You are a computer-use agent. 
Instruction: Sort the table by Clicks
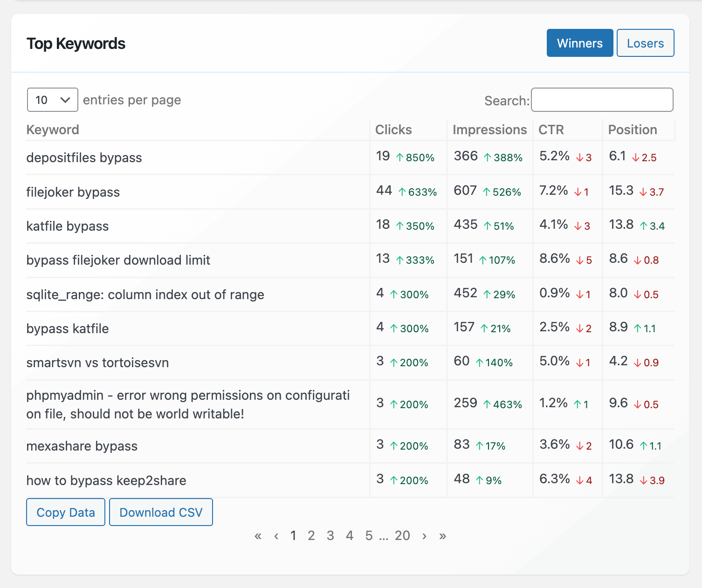(393, 130)
